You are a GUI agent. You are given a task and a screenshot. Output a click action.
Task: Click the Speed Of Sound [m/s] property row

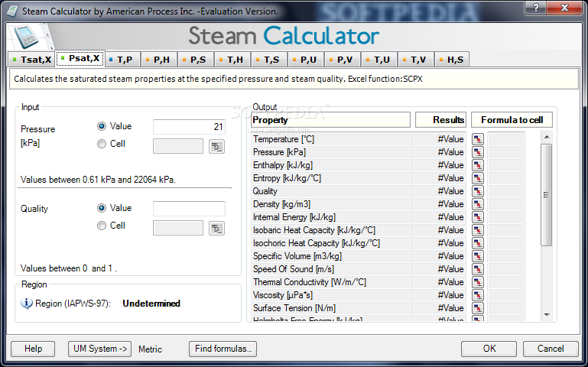(x=331, y=269)
